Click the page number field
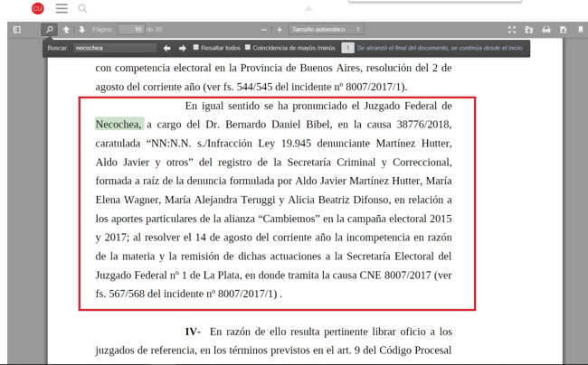The width and height of the screenshot is (588, 365). [x=132, y=30]
